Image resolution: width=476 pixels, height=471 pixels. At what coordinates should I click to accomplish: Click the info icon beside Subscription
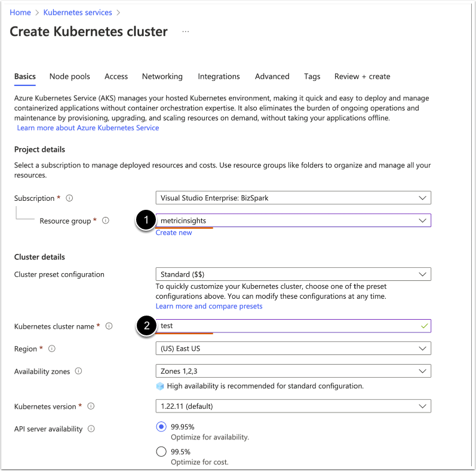click(70, 198)
